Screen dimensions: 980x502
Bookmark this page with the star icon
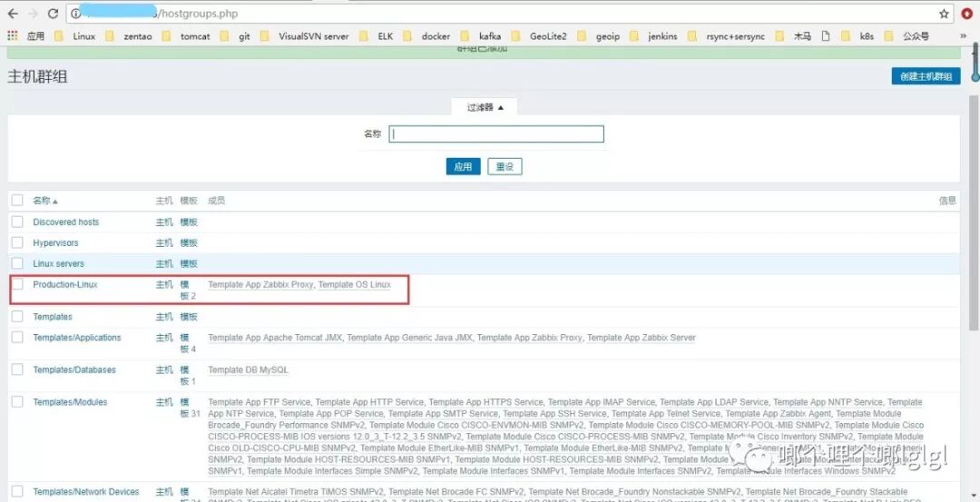944,14
